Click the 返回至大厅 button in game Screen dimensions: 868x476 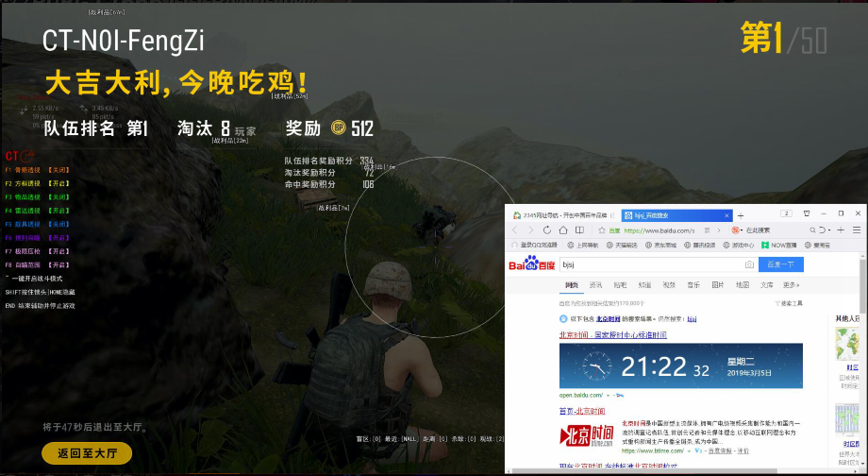[87, 452]
